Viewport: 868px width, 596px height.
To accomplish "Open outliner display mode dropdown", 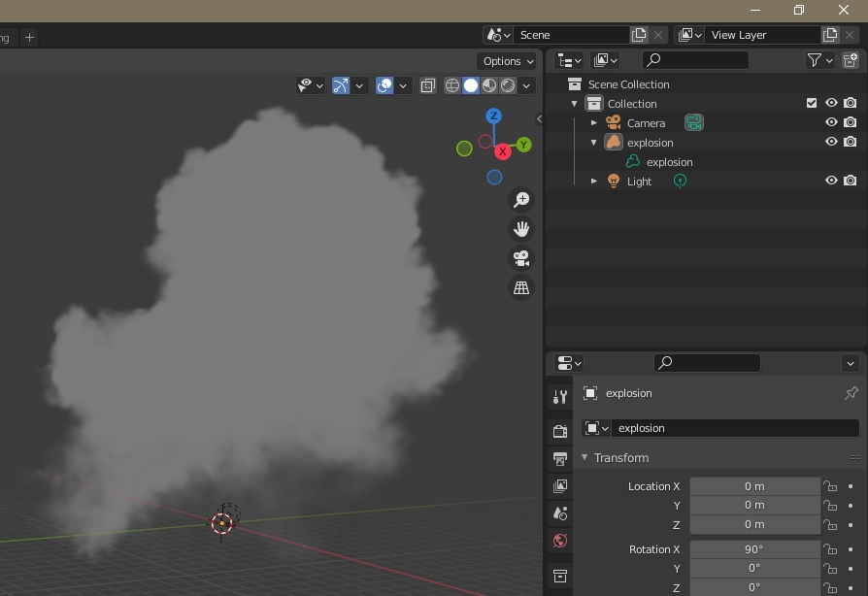I will tap(605, 60).
